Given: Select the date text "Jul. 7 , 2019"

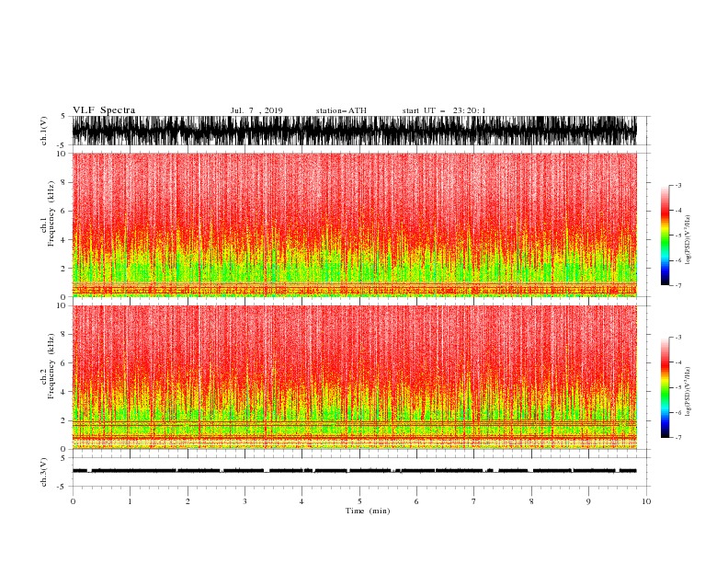Looking at the screenshot, I should click(256, 110).
